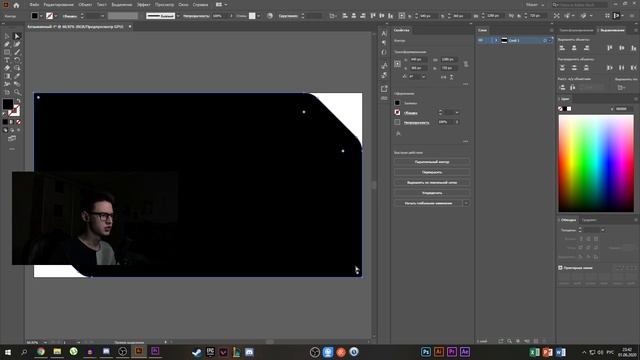Open Word from the taskbar

point(560,352)
